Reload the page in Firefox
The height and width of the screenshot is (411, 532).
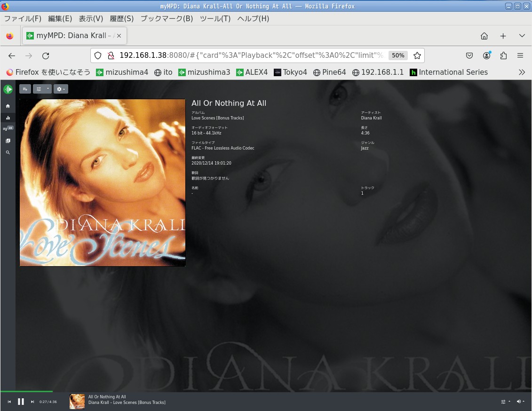tap(46, 55)
